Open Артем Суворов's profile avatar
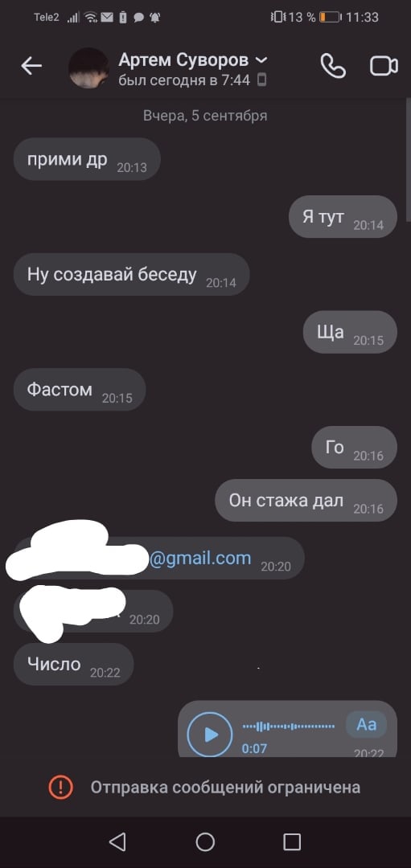The height and width of the screenshot is (868, 411). coord(88,68)
